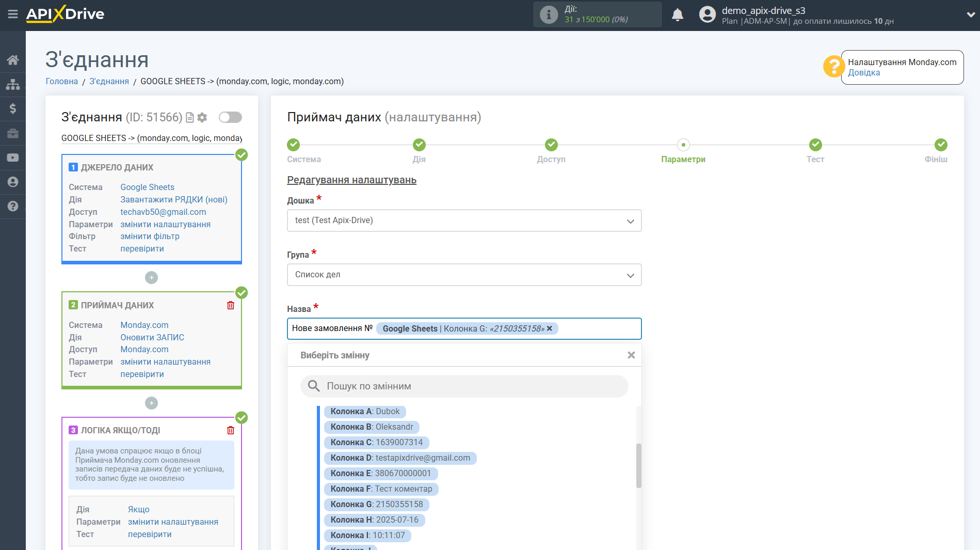Go to the Параметри step
The width and height of the screenshot is (980, 550).
683,145
